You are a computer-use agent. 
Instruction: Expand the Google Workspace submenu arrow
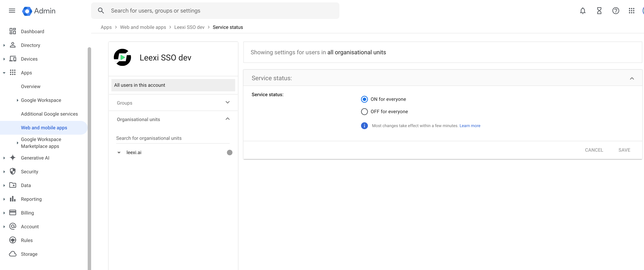click(18, 100)
